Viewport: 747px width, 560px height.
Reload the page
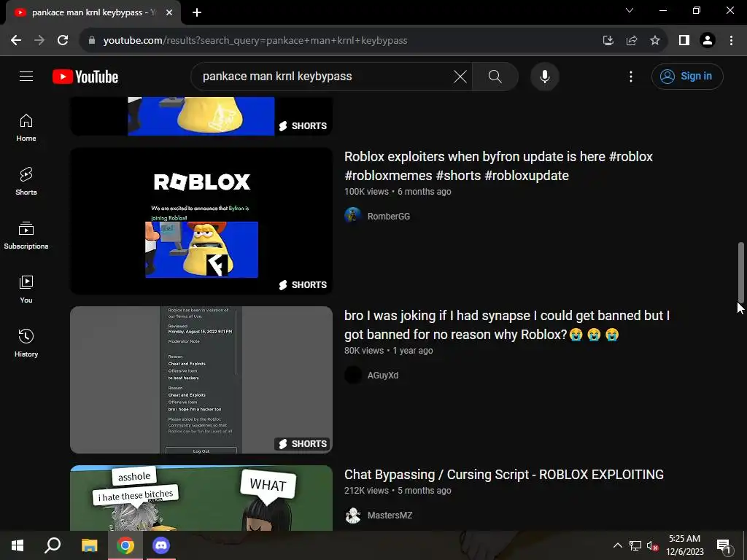pyautogui.click(x=63, y=40)
